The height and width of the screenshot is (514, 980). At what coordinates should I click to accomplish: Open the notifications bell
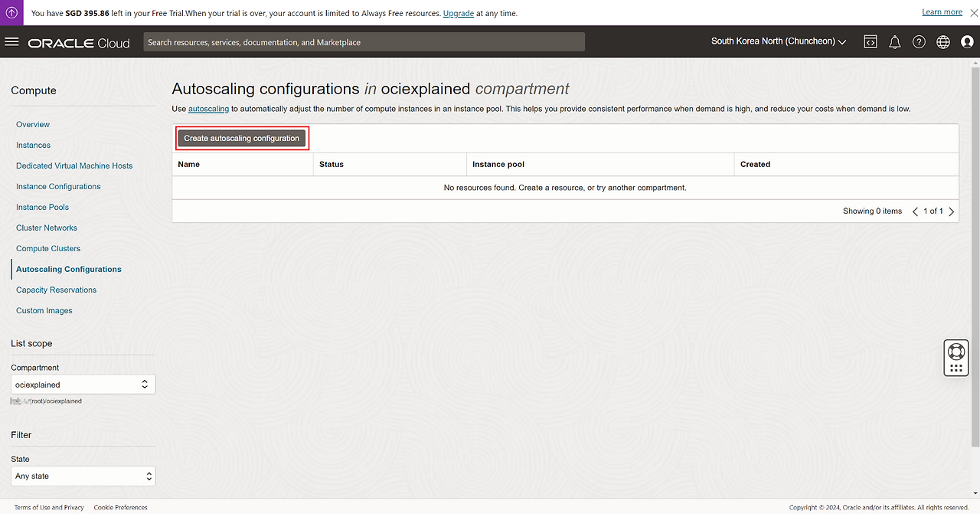(894, 42)
